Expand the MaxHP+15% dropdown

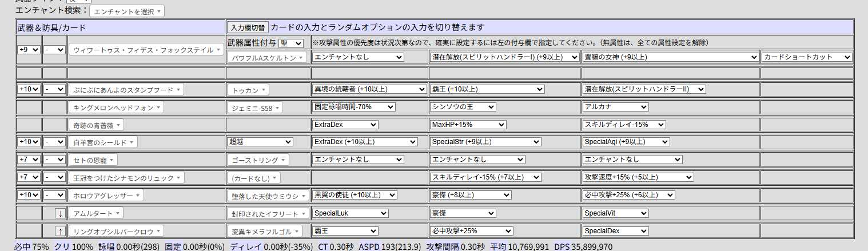click(468, 125)
